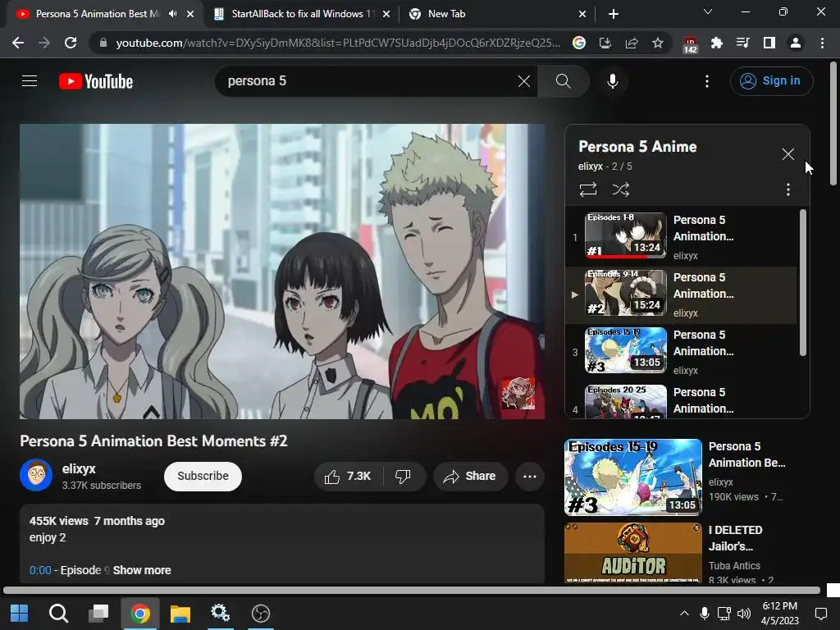Go back in browser

(x=18, y=43)
